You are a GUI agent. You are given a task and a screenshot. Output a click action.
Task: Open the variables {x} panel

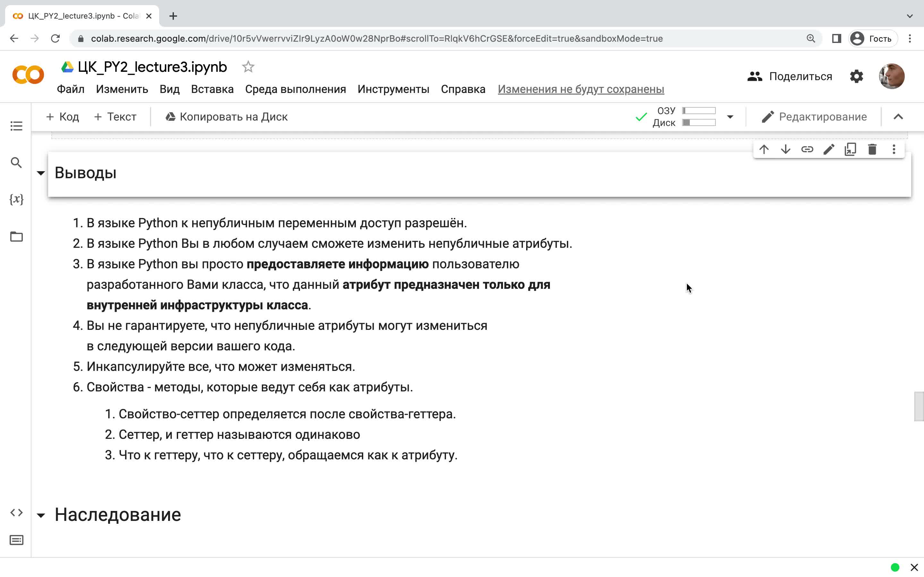point(16,199)
